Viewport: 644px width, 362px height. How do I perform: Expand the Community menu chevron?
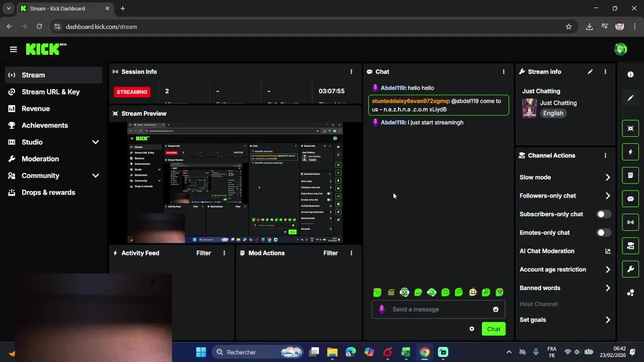(96, 176)
